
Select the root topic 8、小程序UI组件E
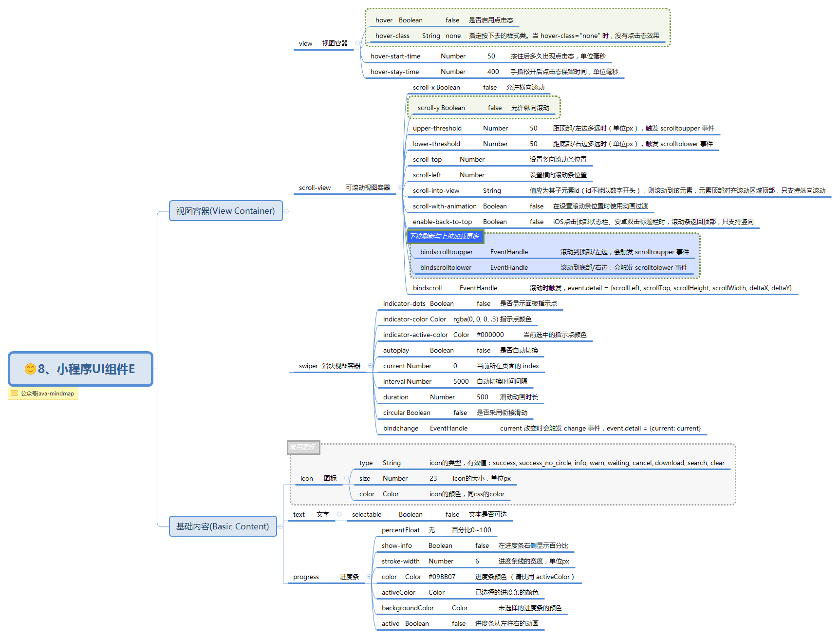[x=81, y=369]
